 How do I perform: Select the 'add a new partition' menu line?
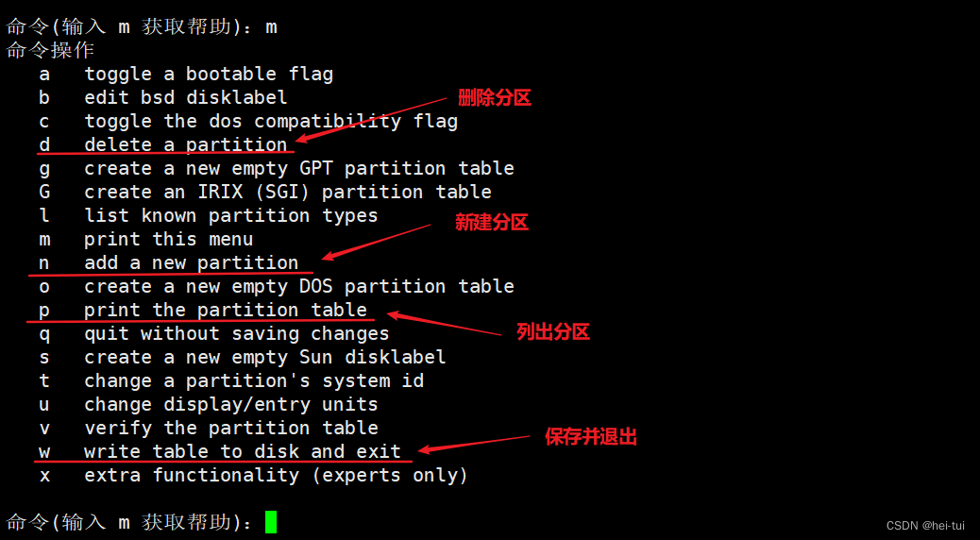pos(169,262)
